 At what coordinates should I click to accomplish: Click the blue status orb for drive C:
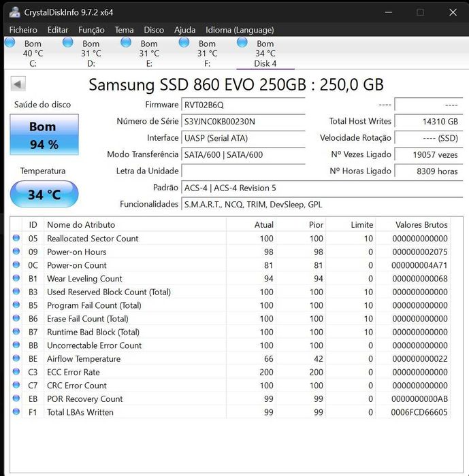tap(10, 42)
